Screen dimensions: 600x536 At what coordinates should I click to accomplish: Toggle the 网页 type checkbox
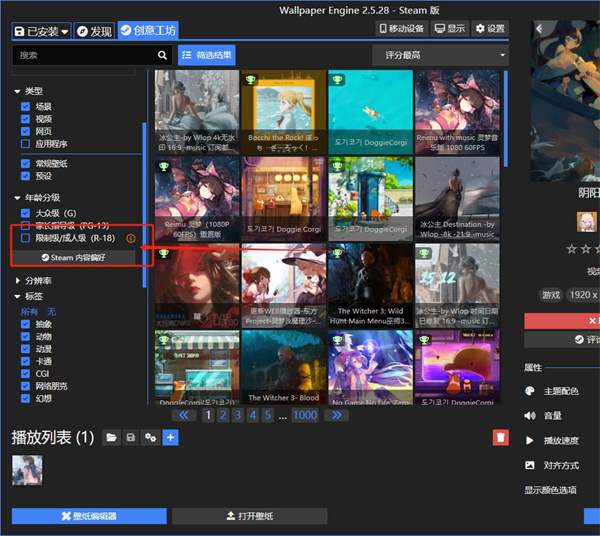tap(25, 131)
